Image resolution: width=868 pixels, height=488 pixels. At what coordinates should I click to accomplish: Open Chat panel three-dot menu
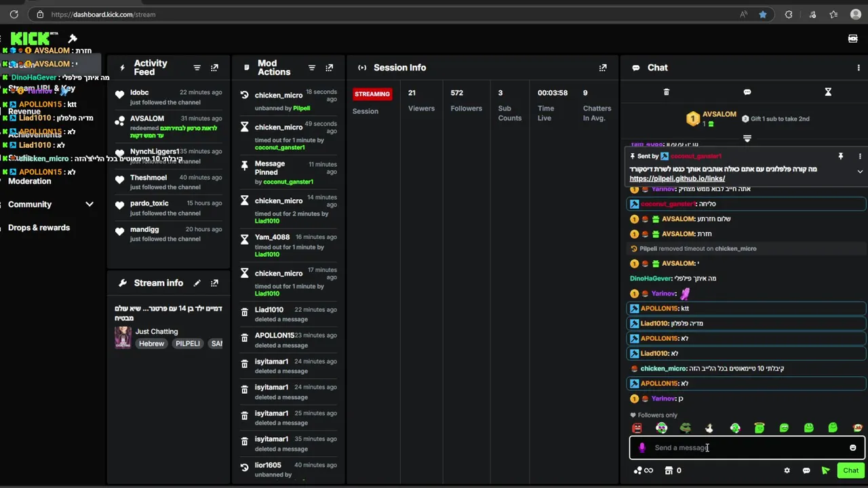[x=859, y=68]
